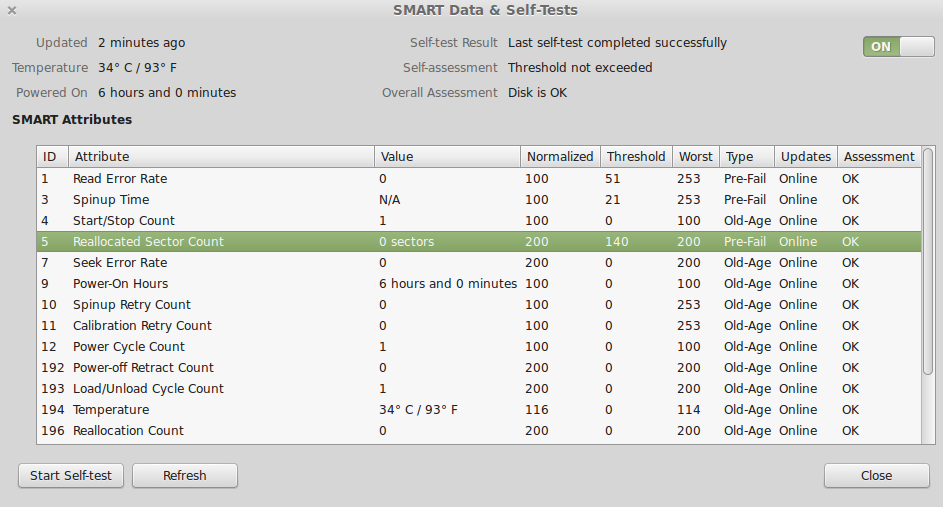Click 'Last self-test completed successfully' text

tap(617, 43)
